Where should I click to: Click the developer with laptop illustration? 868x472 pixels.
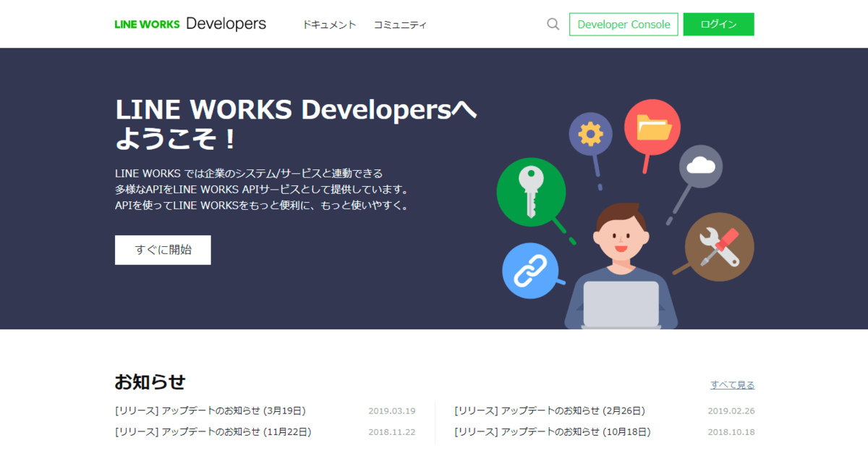[x=621, y=266]
